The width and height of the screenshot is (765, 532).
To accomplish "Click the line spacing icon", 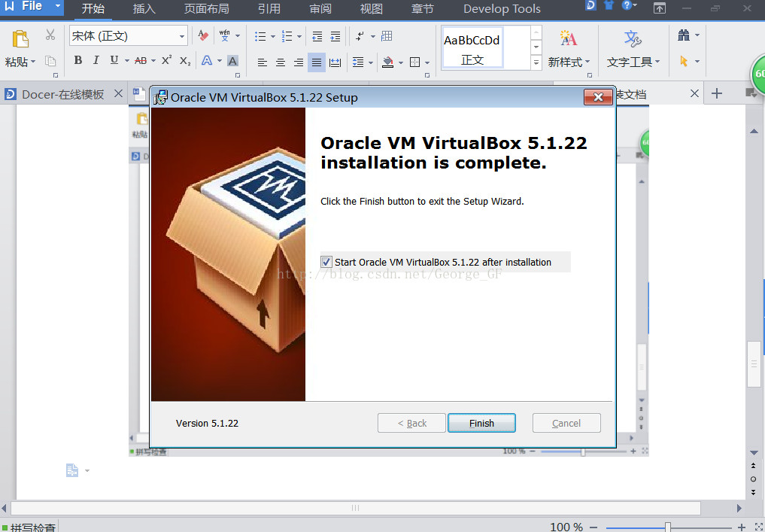I will 358,62.
